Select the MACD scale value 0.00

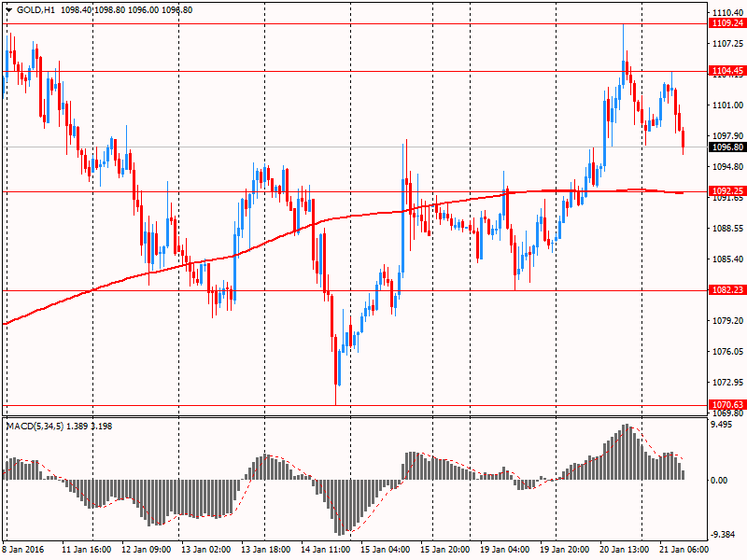click(x=719, y=480)
